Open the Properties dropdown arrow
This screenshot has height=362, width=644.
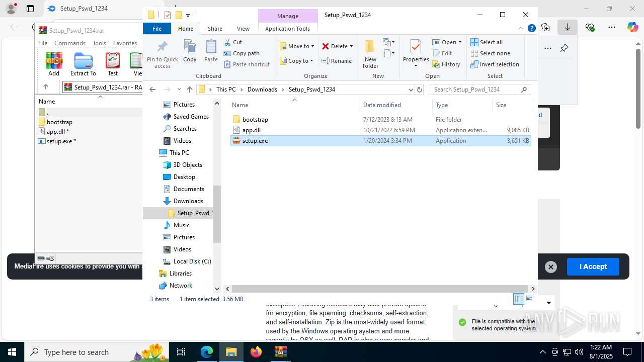[416, 66]
